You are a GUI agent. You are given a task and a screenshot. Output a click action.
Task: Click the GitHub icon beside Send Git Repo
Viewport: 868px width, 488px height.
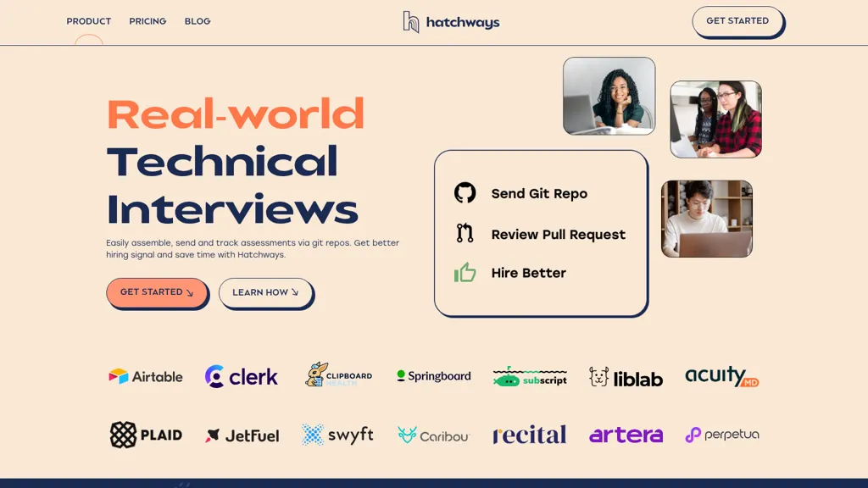(465, 193)
